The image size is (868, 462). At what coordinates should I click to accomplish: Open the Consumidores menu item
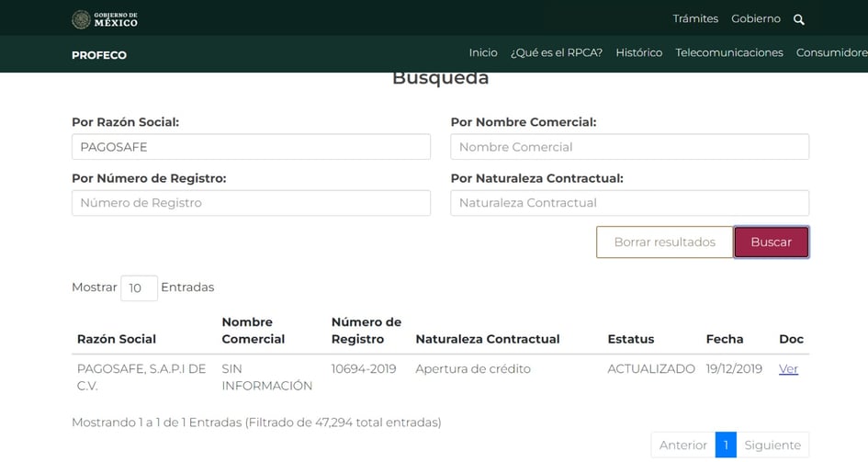831,53
